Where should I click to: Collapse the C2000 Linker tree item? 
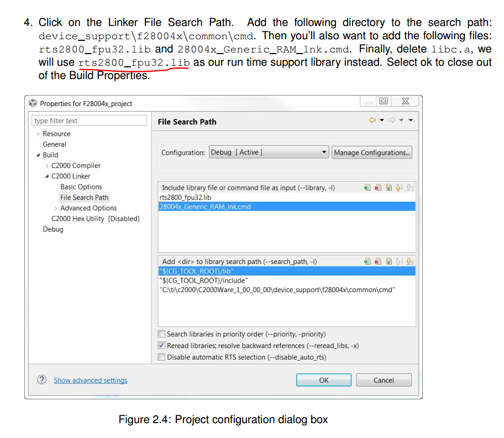pos(47,176)
